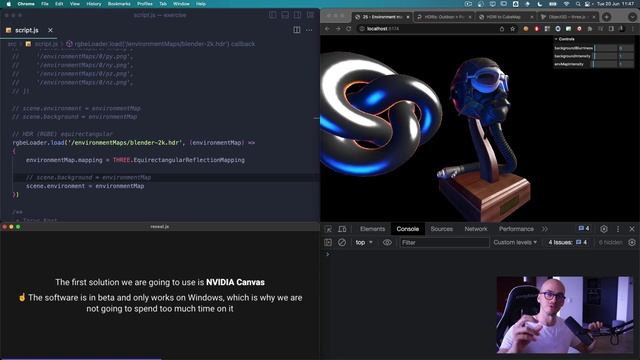Create a live expression with the eye icon
Screen dimensions: 640x360
tap(387, 242)
